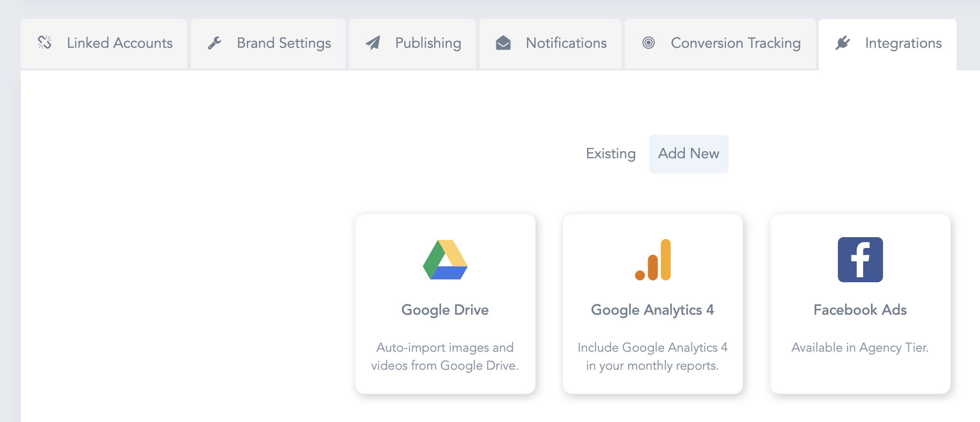Go to the Publishing tab label

428,43
